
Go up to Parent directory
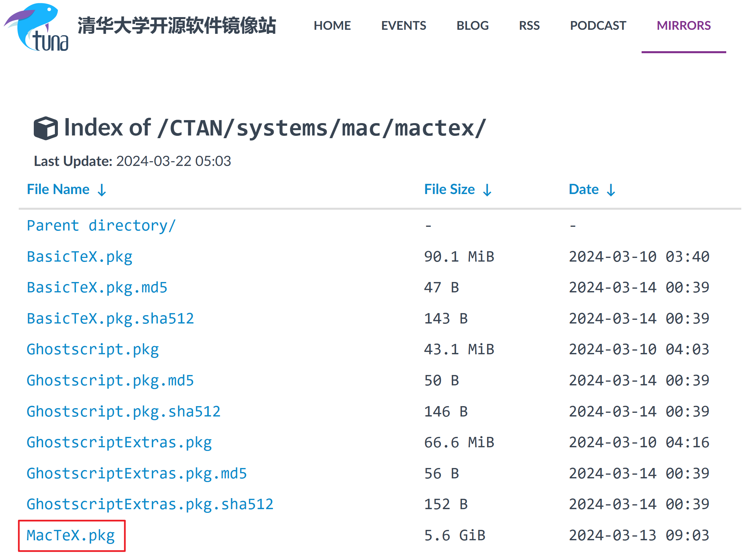click(101, 226)
